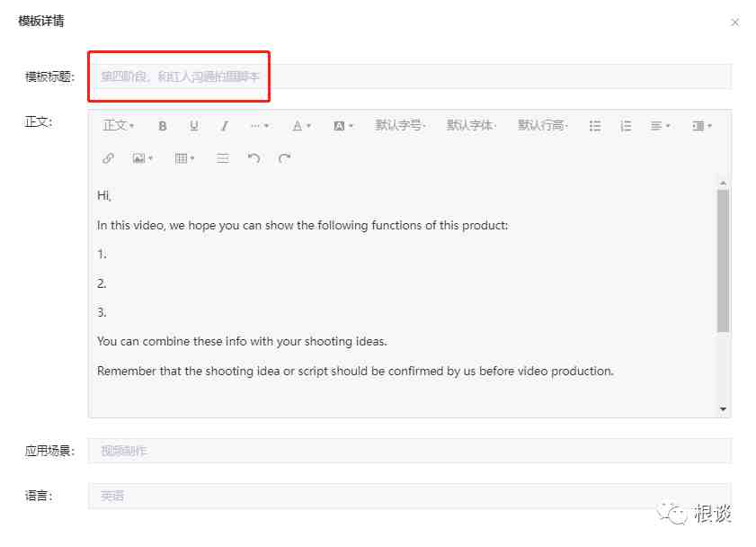Open the insert table dropdown
756x547 pixels.
(x=184, y=158)
